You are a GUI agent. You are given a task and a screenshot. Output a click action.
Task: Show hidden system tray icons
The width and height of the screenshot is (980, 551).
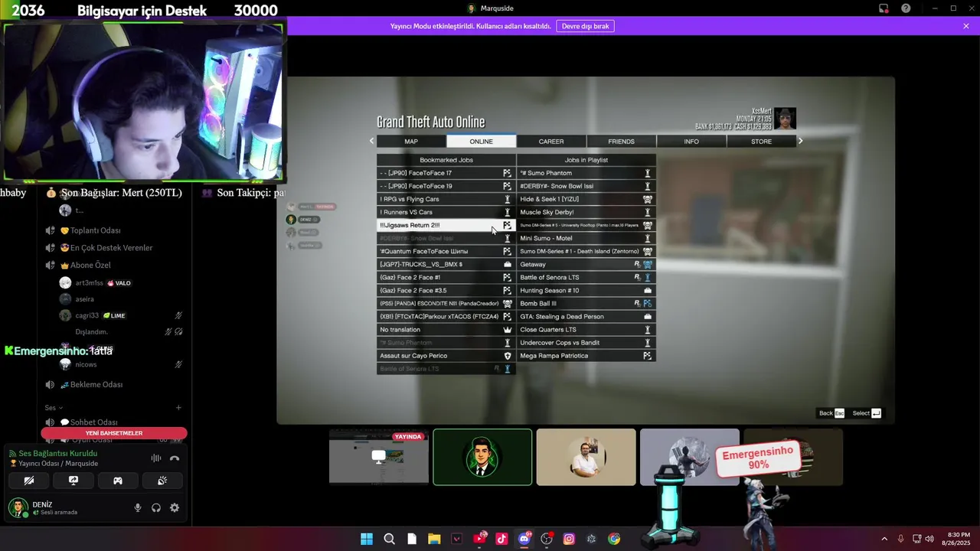point(884,539)
